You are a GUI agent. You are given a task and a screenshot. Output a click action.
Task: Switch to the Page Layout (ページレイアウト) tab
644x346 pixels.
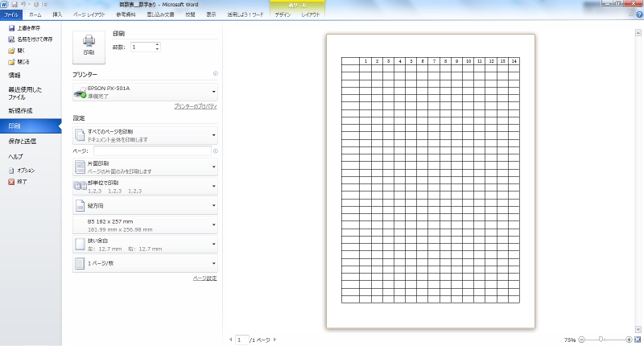click(x=89, y=14)
